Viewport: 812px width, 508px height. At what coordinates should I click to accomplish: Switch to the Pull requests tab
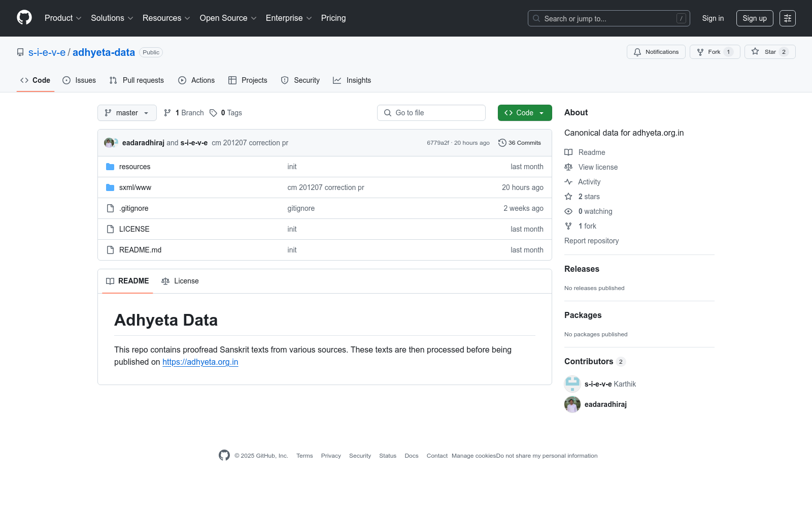(x=137, y=80)
